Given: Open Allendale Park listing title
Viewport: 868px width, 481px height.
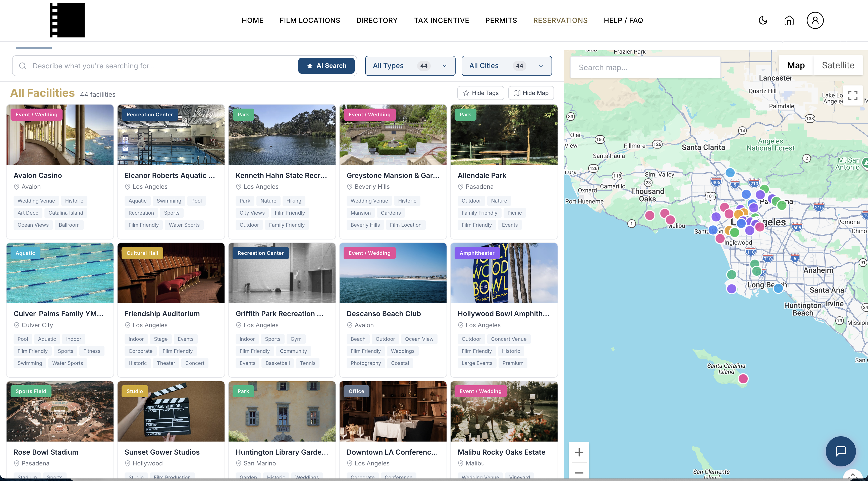Looking at the screenshot, I should [x=482, y=175].
